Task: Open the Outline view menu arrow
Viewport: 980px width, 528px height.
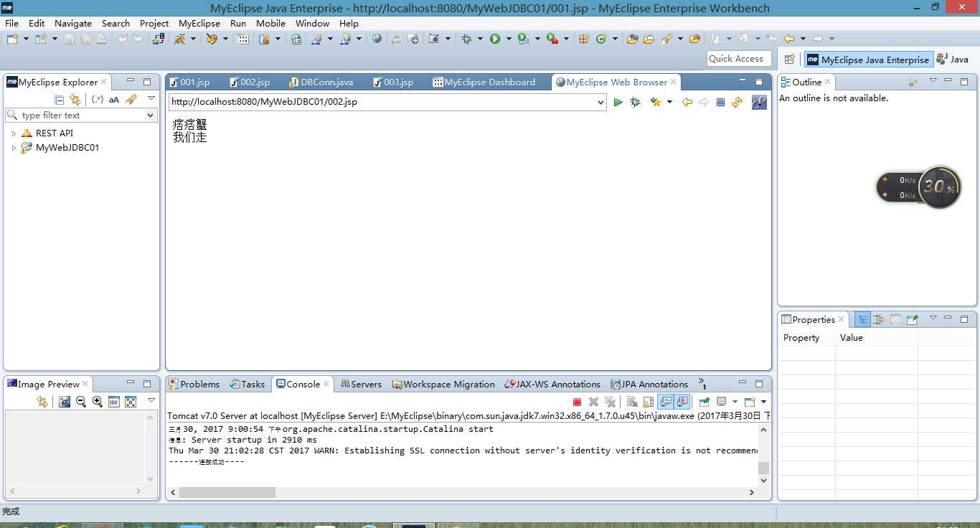Action: [933, 81]
